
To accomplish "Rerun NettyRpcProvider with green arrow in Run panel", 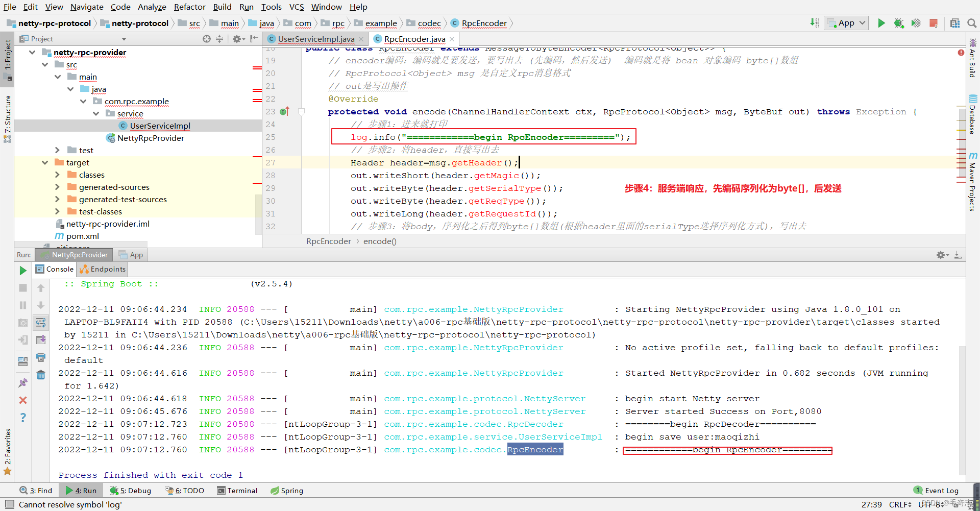I will (x=23, y=271).
